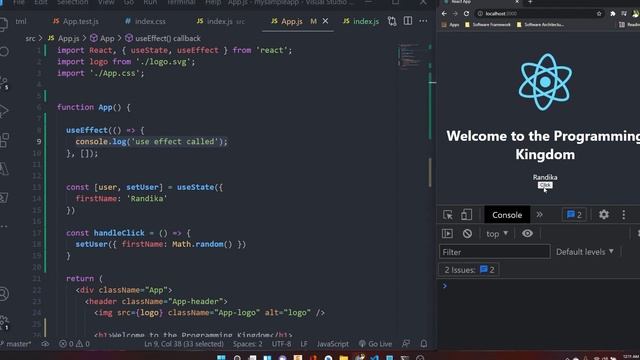The height and width of the screenshot is (360, 640).
Task: Click the src breadcrumb segment
Action: click(x=30, y=38)
